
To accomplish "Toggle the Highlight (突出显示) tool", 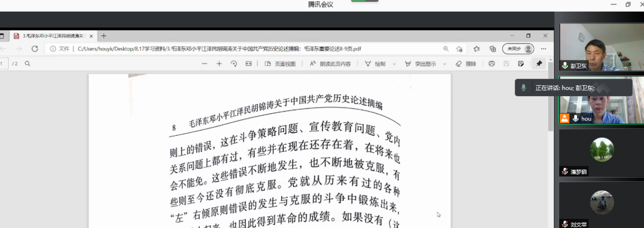I will (x=421, y=64).
